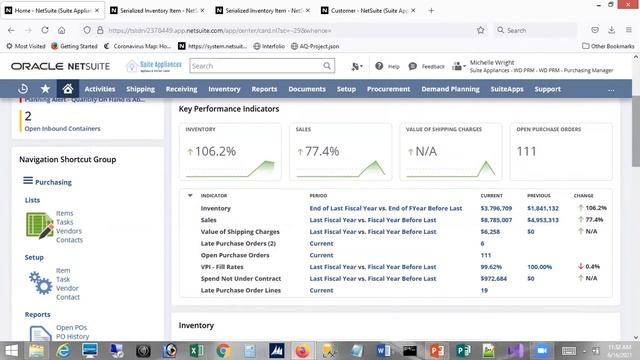This screenshot has height=360, width=640.
Task: Open the Open Purchase Orders 111 card
Action: (561, 151)
